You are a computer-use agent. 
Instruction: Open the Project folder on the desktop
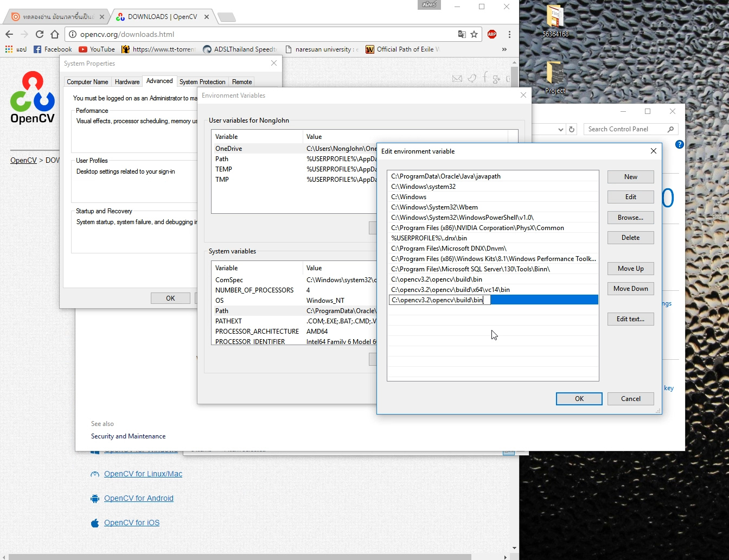pyautogui.click(x=554, y=79)
